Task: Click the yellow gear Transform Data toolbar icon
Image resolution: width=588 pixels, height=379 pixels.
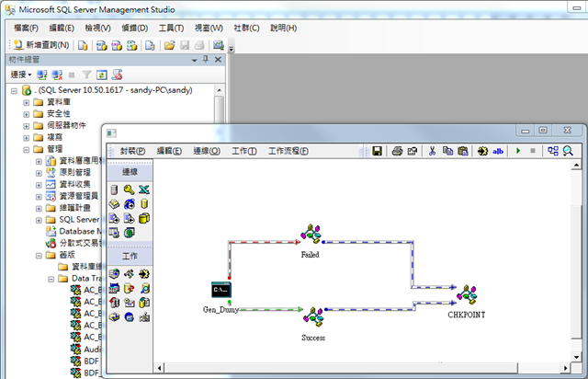Action: point(482,151)
